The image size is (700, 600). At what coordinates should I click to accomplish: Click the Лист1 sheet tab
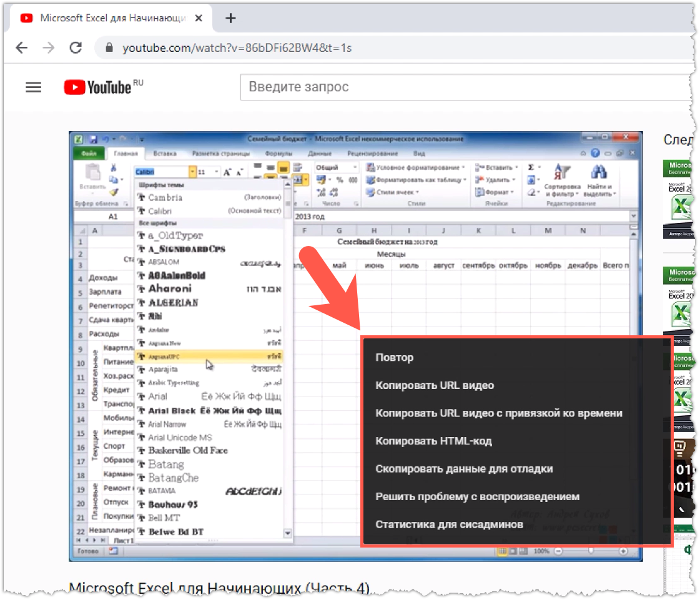(124, 541)
